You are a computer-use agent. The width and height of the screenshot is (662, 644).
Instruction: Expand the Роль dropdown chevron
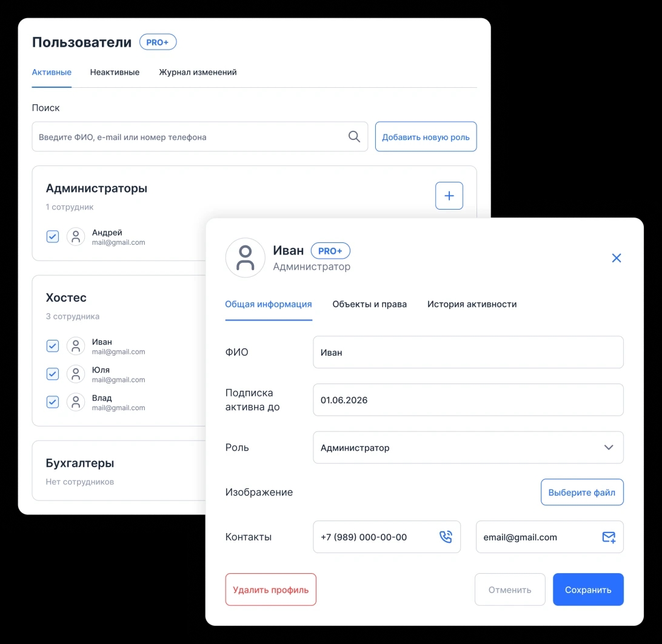[609, 447]
